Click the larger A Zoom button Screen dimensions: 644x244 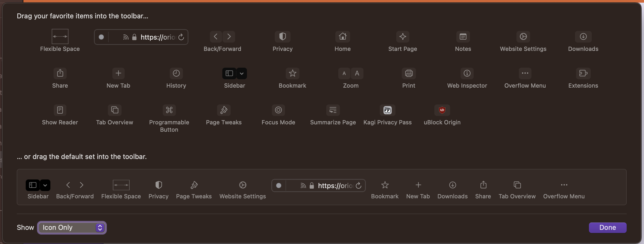pos(357,73)
